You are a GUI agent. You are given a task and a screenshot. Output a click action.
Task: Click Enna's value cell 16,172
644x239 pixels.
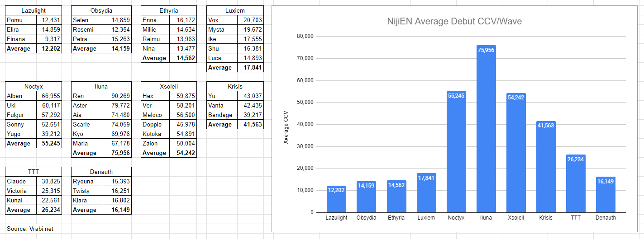(183, 20)
